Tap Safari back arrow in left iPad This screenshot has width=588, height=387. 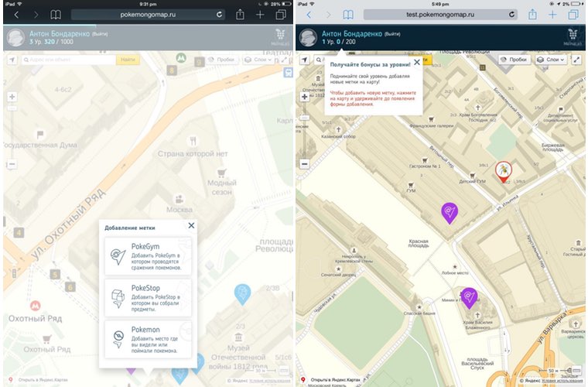(16, 15)
